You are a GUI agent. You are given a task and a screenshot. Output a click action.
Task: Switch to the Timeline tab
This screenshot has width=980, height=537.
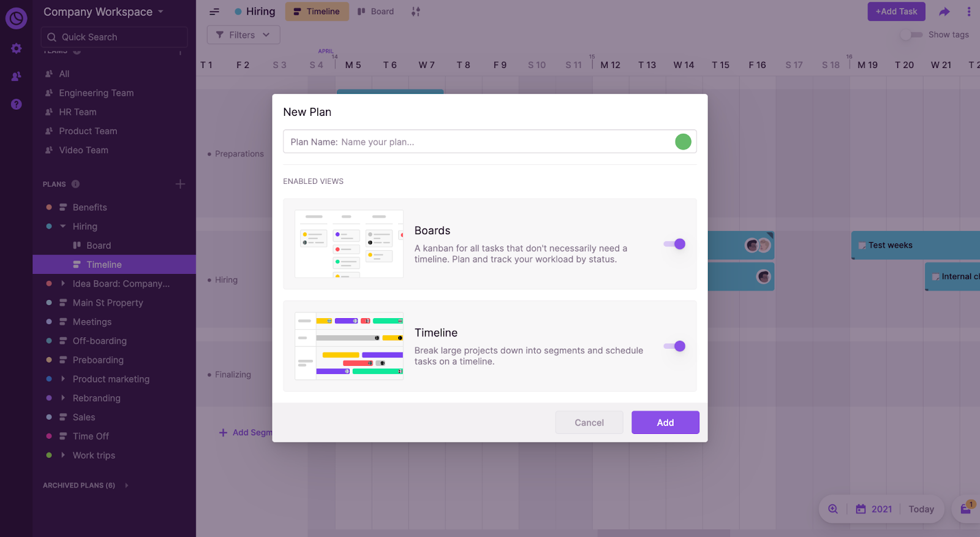(x=317, y=12)
